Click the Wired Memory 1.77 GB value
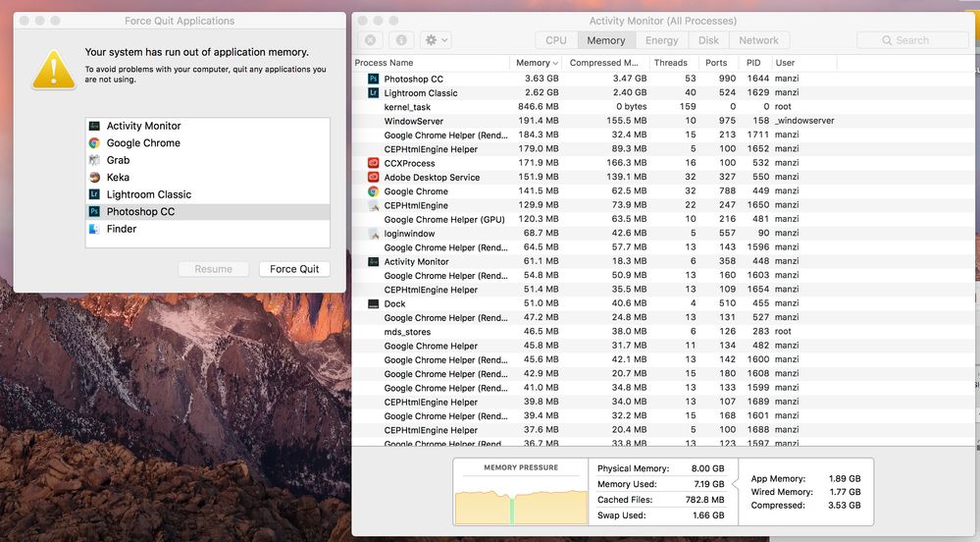This screenshot has height=542, width=980. (845, 492)
